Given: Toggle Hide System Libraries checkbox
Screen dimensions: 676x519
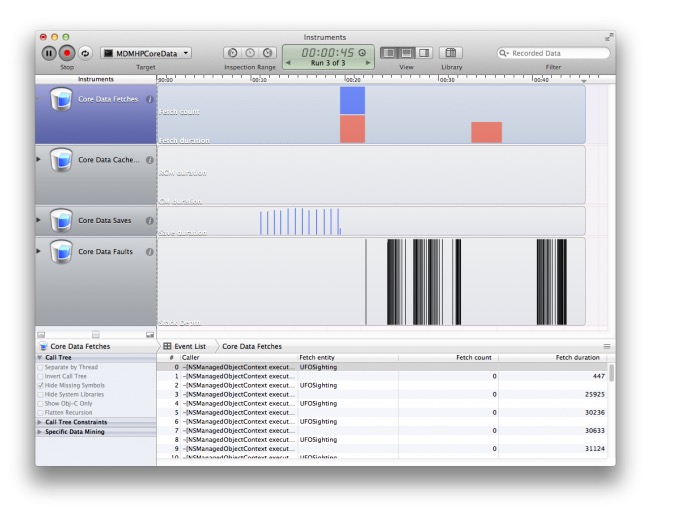Looking at the screenshot, I should pyautogui.click(x=41, y=394).
